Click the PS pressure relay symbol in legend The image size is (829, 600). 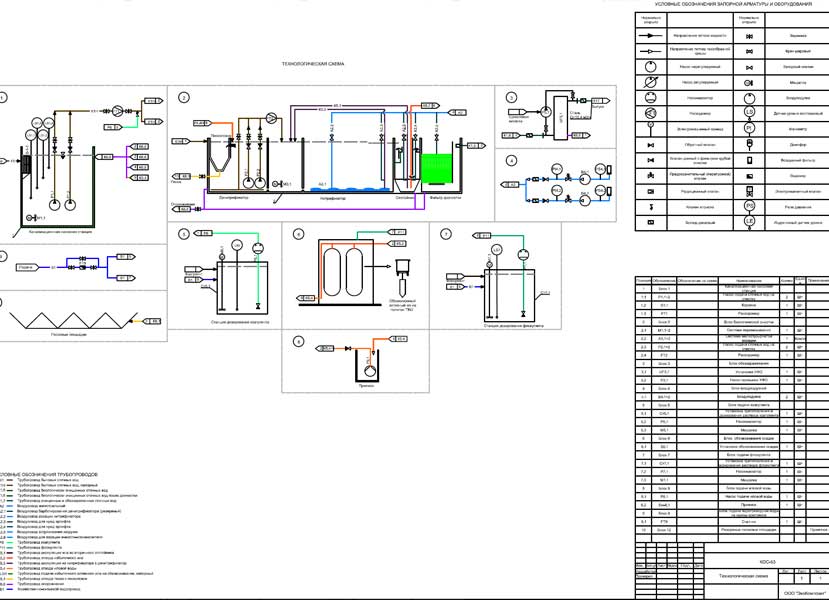[x=749, y=206]
